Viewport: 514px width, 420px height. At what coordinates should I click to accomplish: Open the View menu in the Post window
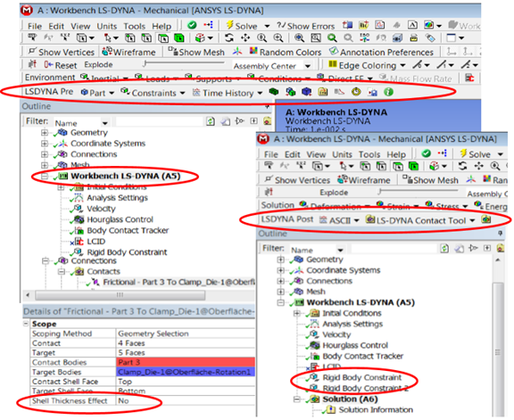pos(316,154)
